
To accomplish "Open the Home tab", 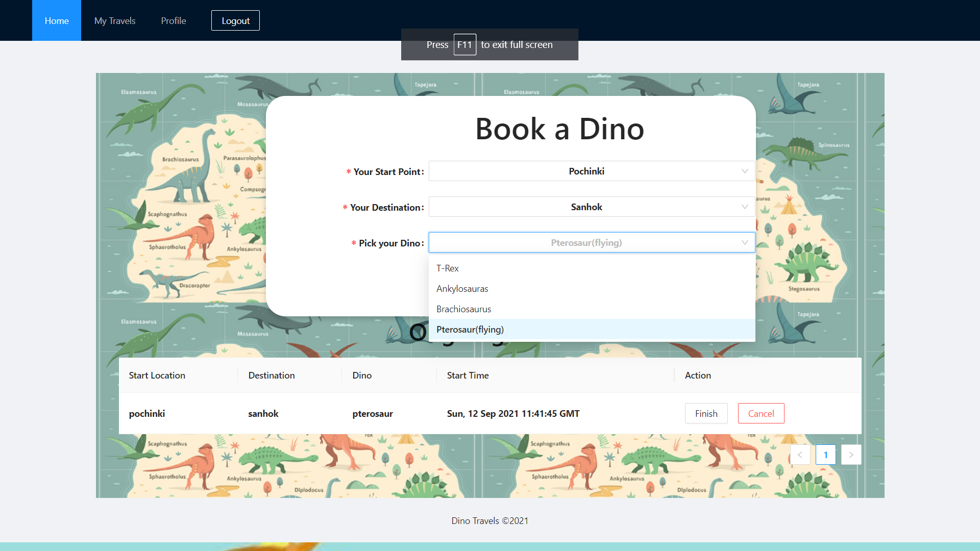I will (x=57, y=21).
